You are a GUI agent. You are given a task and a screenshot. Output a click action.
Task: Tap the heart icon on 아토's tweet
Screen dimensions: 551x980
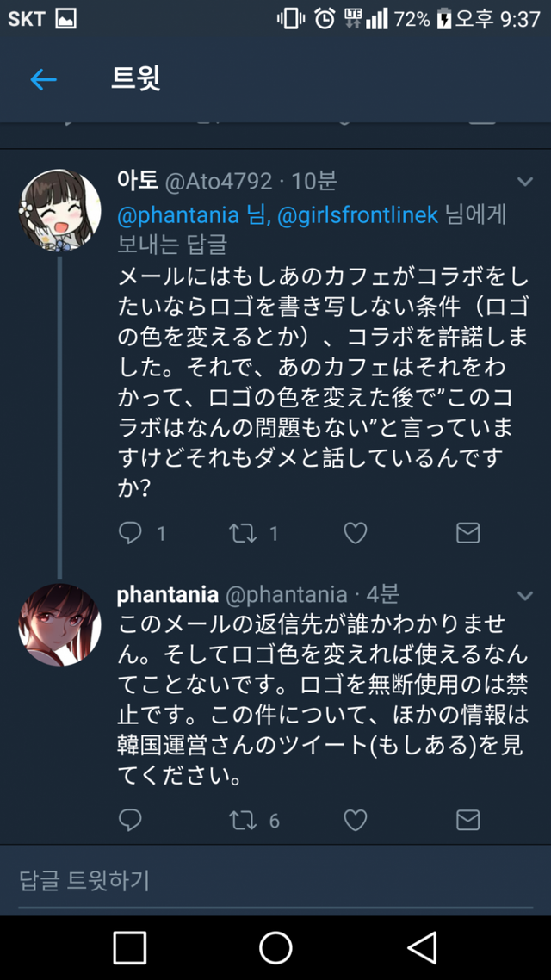(x=355, y=532)
